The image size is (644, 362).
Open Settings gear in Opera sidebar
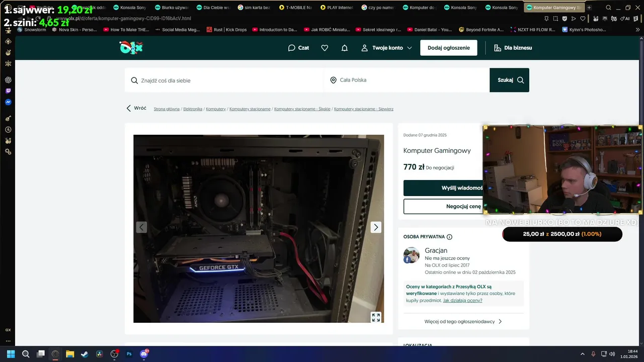pyautogui.click(x=8, y=152)
